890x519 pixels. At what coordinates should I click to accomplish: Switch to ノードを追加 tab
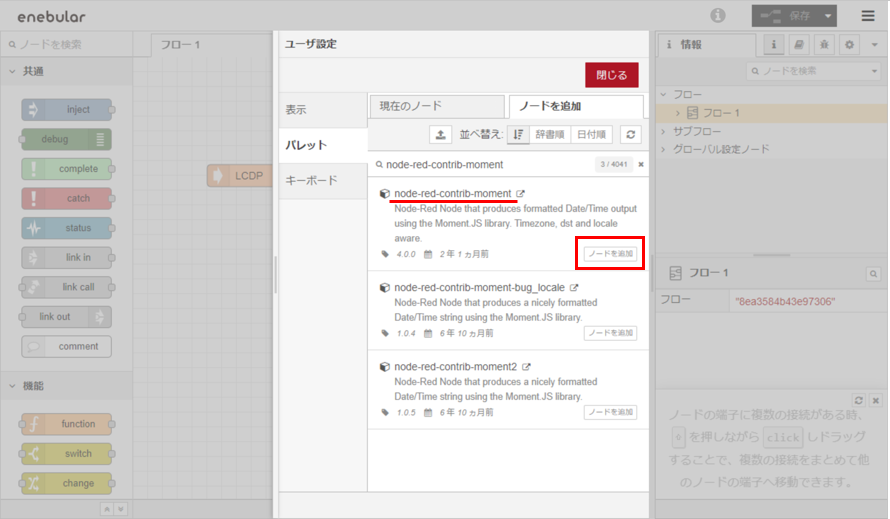[x=576, y=106]
